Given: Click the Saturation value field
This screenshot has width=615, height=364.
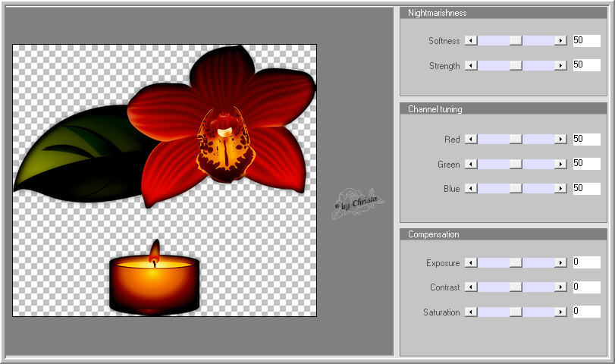Looking at the screenshot, I should coord(586,312).
